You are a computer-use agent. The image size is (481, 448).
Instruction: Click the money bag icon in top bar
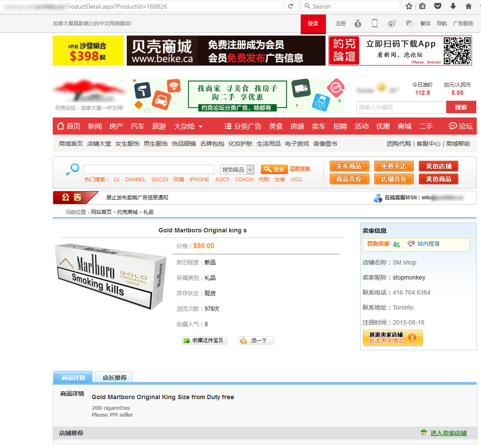(x=358, y=23)
